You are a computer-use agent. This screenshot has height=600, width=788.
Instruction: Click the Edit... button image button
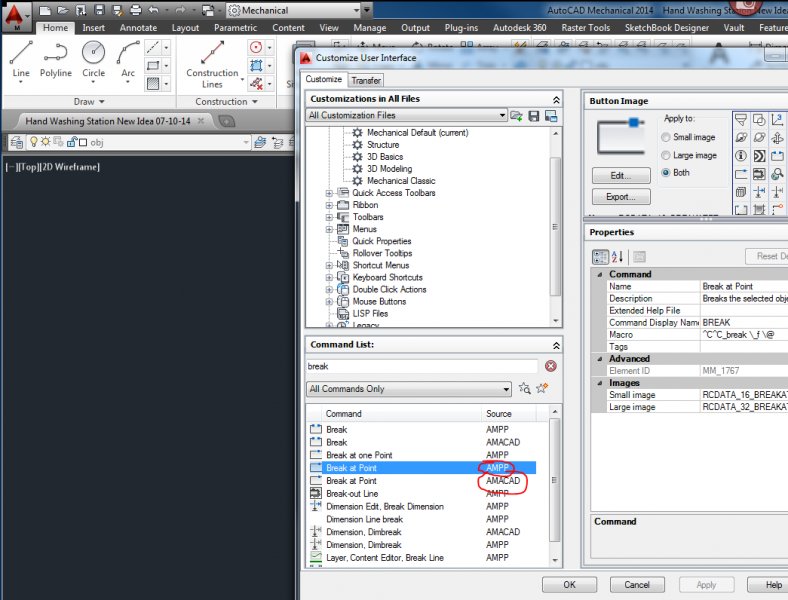point(621,176)
